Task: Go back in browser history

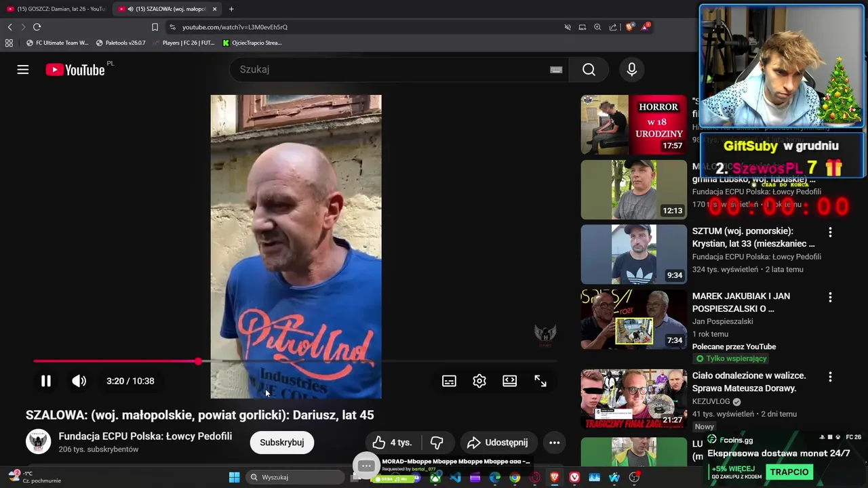Action: pyautogui.click(x=9, y=27)
